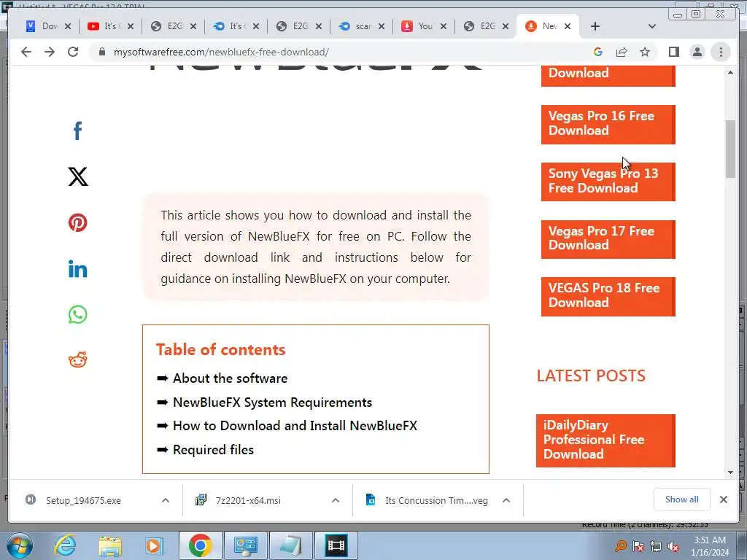Launch Internet Explorer from the taskbar
The height and width of the screenshot is (560, 747).
point(65,545)
